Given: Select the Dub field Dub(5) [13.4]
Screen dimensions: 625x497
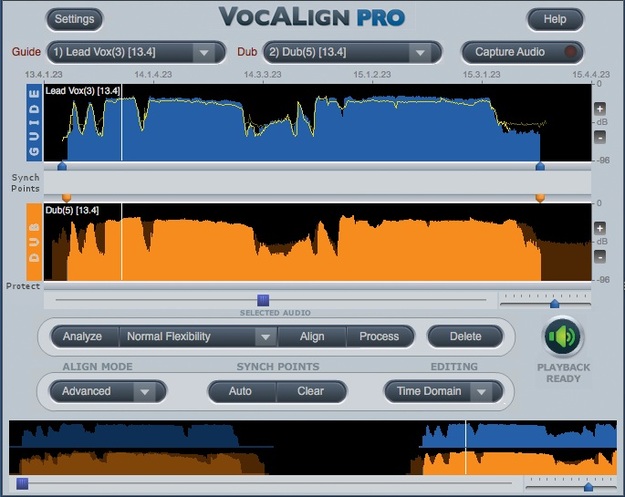Looking at the screenshot, I should 352,52.
